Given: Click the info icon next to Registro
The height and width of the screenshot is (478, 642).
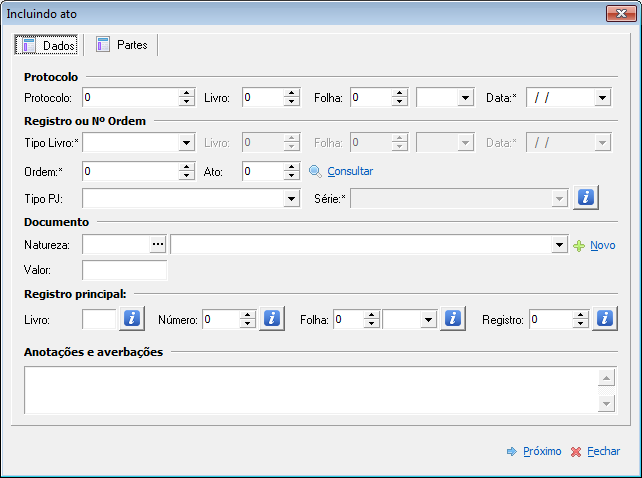Looking at the screenshot, I should pyautogui.click(x=605, y=318).
